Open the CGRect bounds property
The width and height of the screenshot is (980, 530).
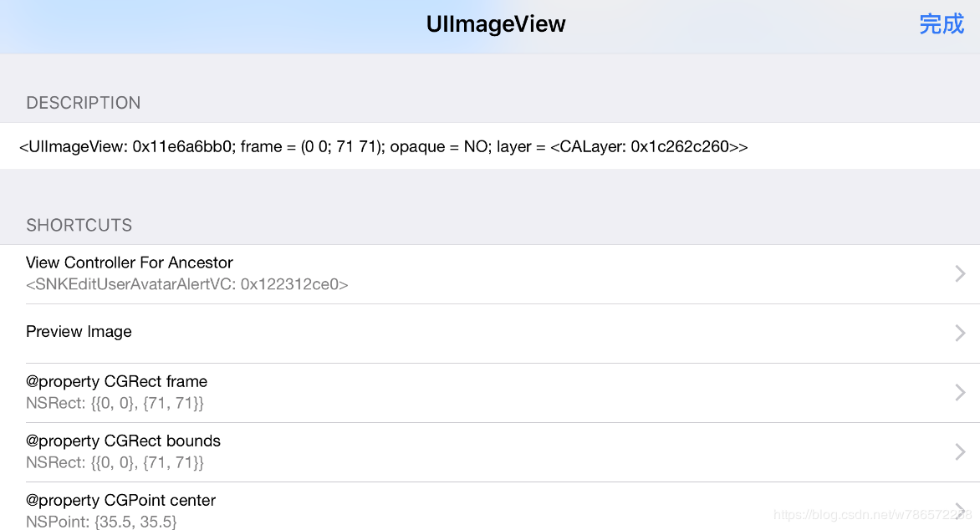point(490,452)
